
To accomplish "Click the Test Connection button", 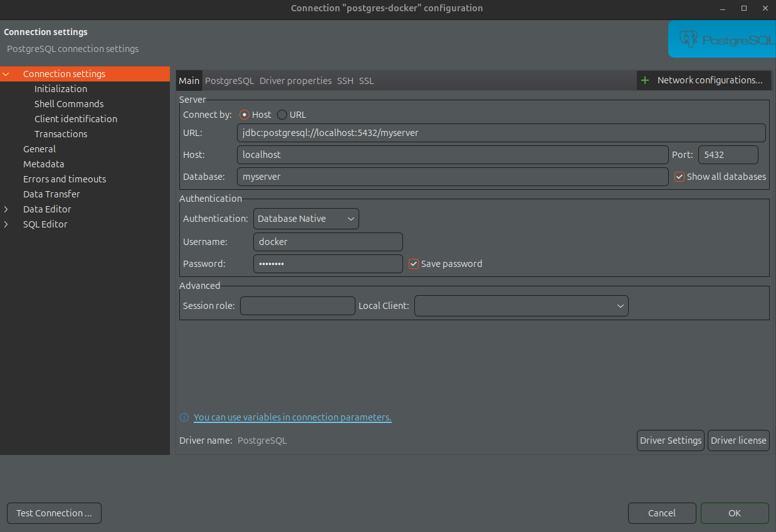I will (x=54, y=513).
